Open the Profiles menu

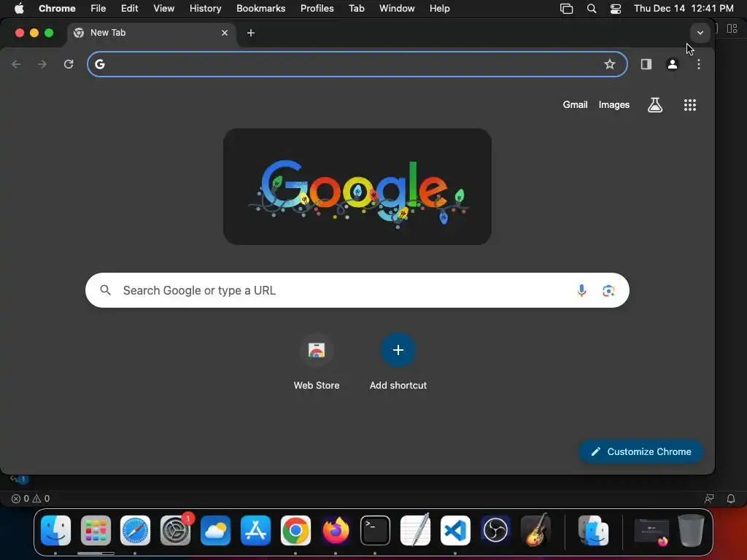[317, 9]
